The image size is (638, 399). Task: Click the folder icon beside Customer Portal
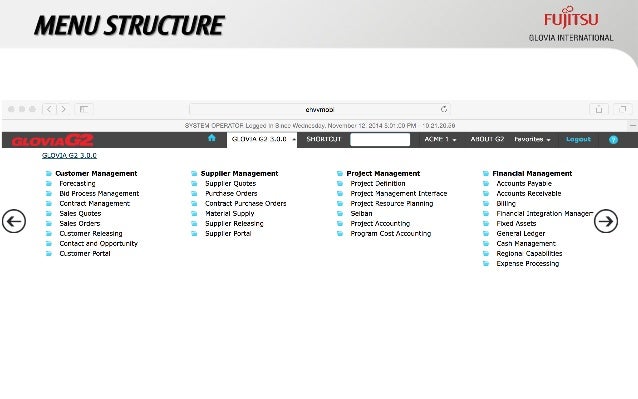coord(48,253)
